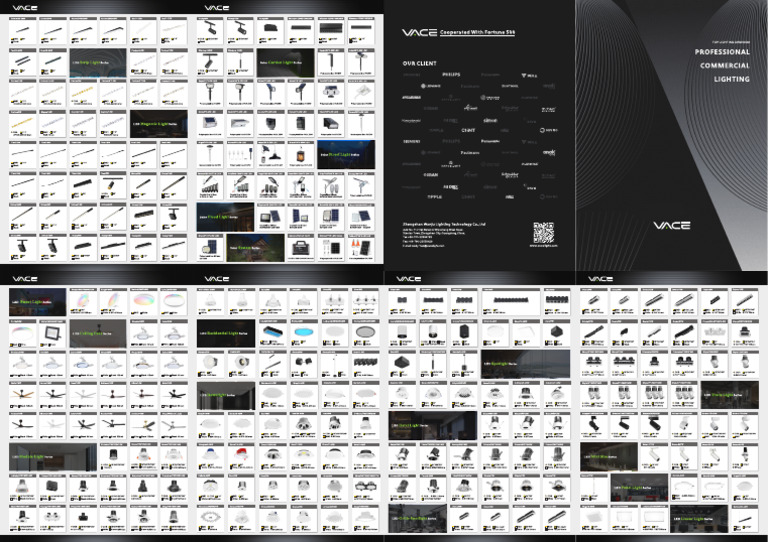Select the lantern lamp product thumbnail
Screen dimensions: 768x542
coord(300,154)
